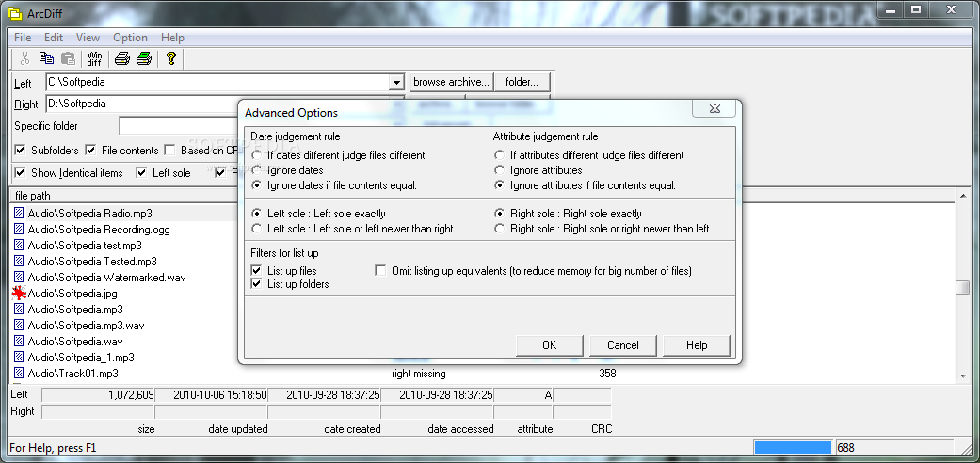Image resolution: width=980 pixels, height=463 pixels.
Task: Close the Advanced Options dialog
Action: [x=715, y=109]
